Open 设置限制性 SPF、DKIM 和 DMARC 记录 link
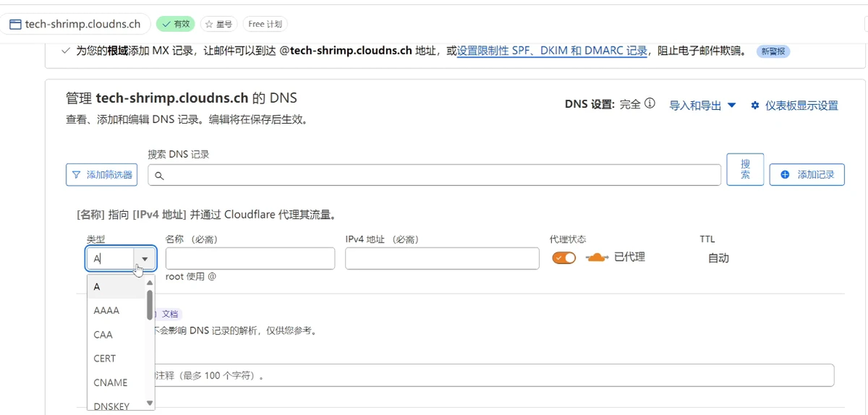Screen dimensions: 868x415 pos(552,51)
